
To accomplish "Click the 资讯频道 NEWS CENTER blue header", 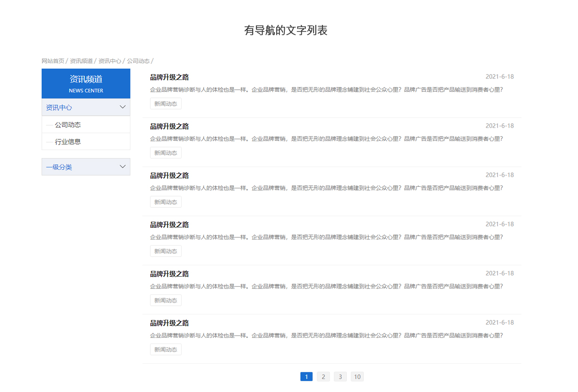I will click(86, 84).
